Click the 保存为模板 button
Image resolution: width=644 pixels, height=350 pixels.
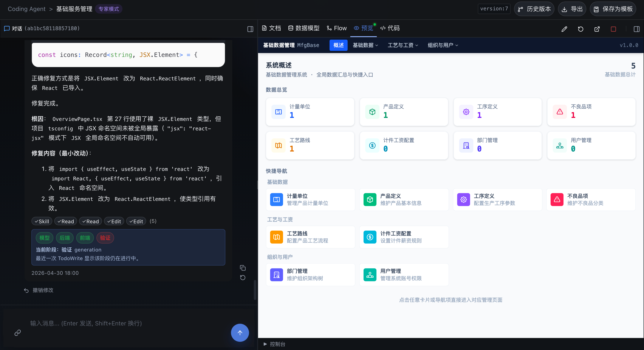coord(613,9)
